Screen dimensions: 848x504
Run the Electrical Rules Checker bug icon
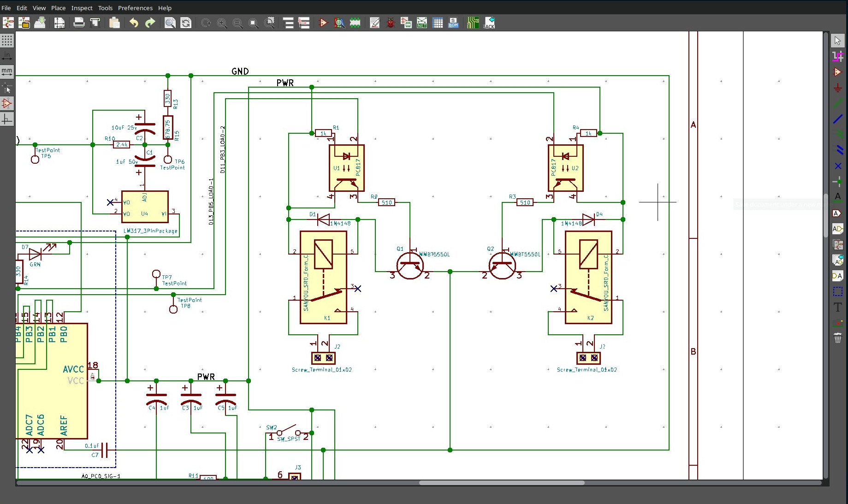391,23
